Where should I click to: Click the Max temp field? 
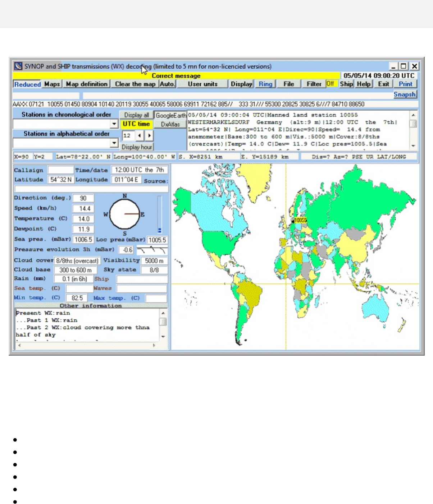click(x=156, y=298)
